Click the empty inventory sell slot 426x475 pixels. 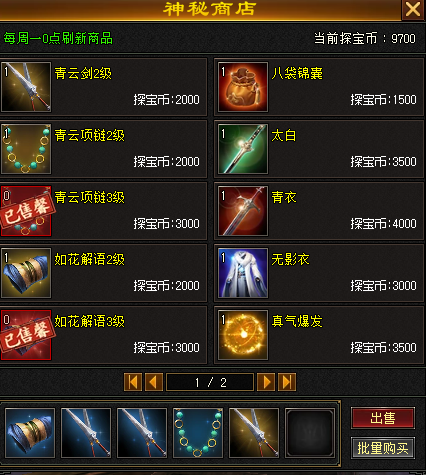[310, 433]
